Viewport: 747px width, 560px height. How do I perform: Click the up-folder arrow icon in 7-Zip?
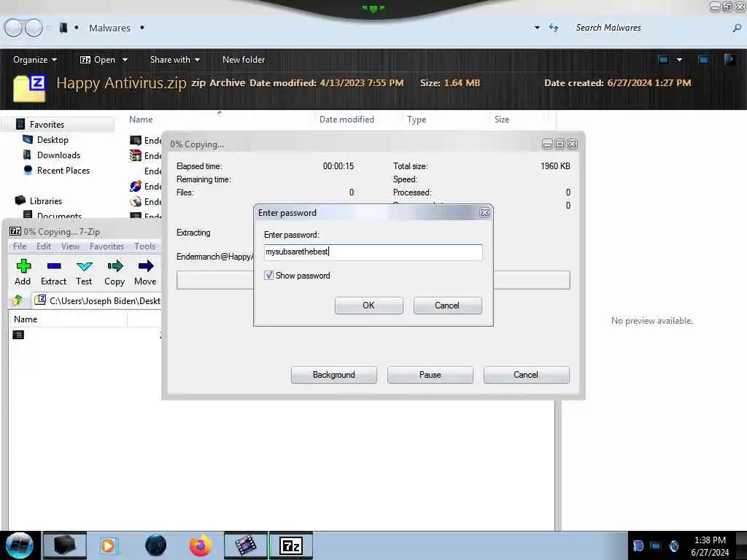[x=18, y=300]
